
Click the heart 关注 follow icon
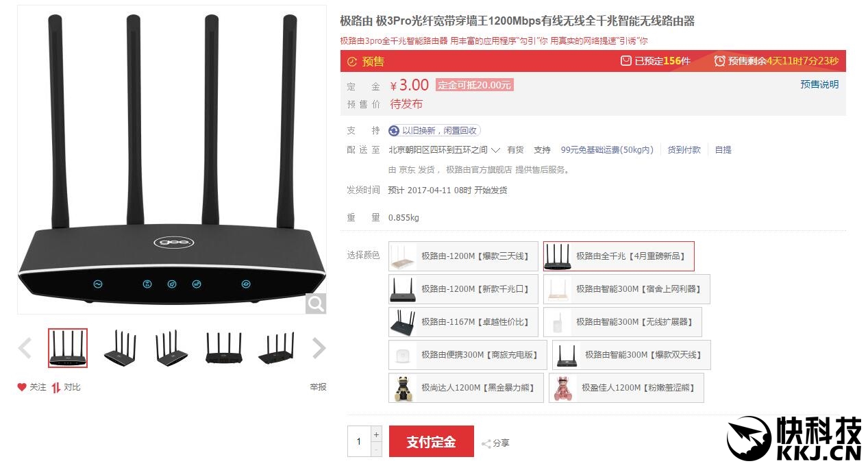point(22,387)
